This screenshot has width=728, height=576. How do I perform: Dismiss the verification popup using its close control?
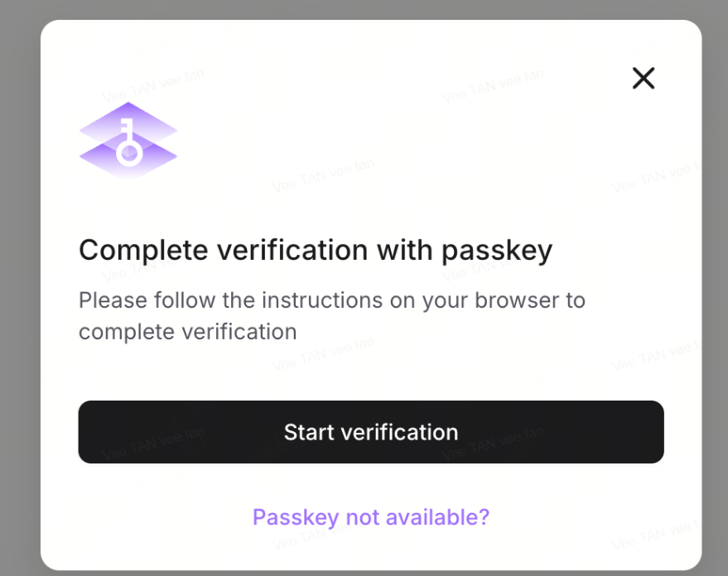(x=644, y=78)
